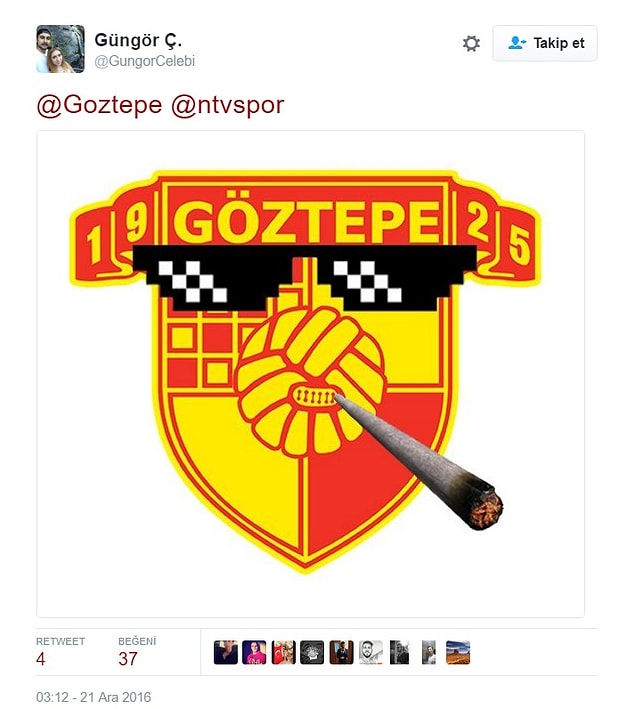Open the fifth liker avatar in suit
This screenshot has height=709, width=635.
(341, 652)
